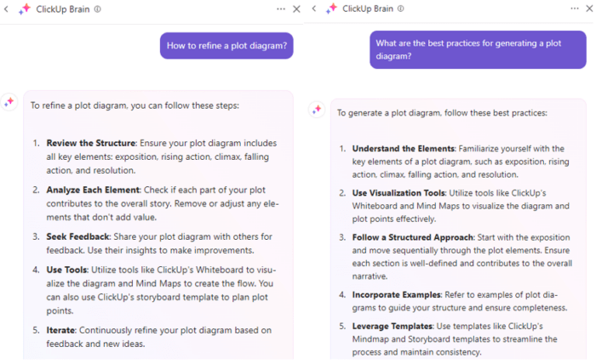Click info icon beside right ClickUp Brain title
The image size is (596, 364).
coord(403,9)
